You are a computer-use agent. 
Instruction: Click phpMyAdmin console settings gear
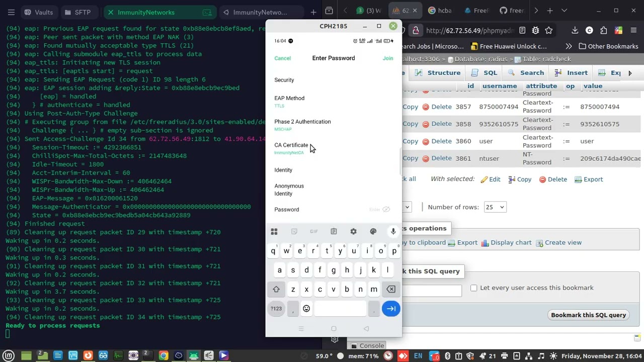(x=335, y=339)
